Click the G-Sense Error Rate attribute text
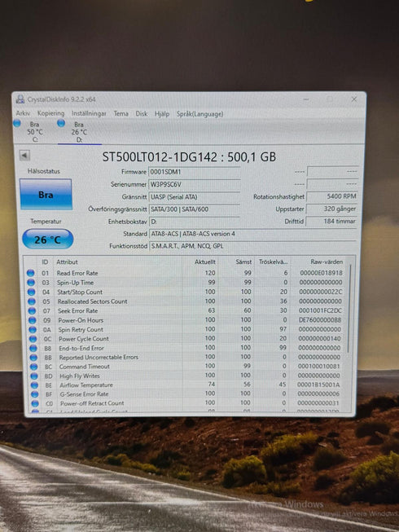The height and width of the screenshot is (532, 399). coord(84,394)
